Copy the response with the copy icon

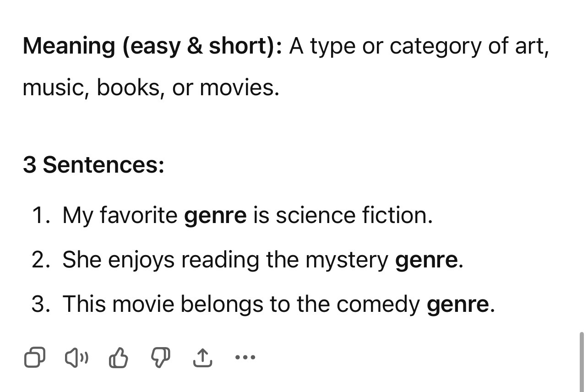pyautogui.click(x=35, y=357)
